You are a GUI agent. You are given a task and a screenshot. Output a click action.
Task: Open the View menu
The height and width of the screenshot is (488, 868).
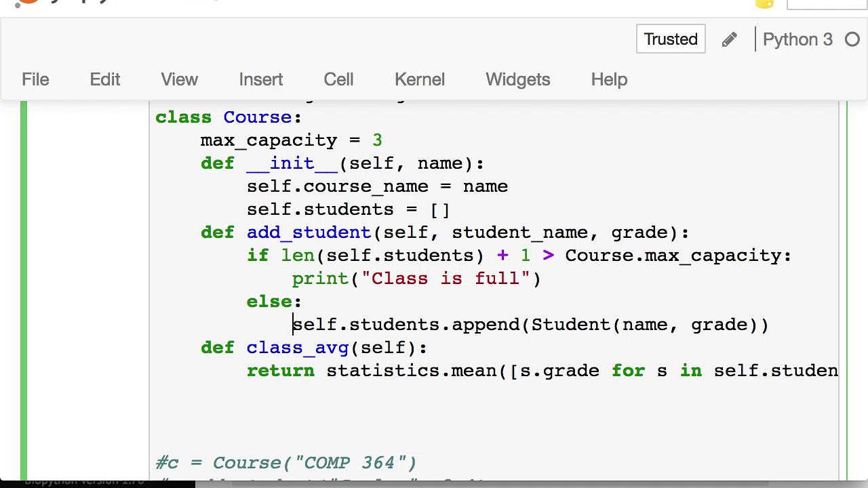pos(179,79)
